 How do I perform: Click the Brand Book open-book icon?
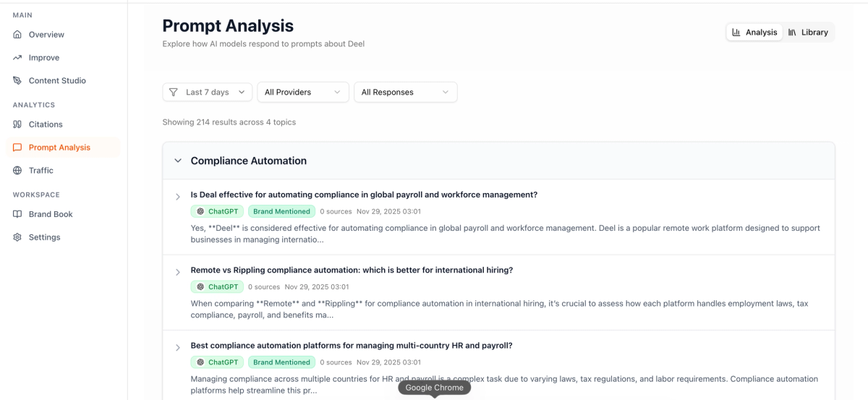17,214
